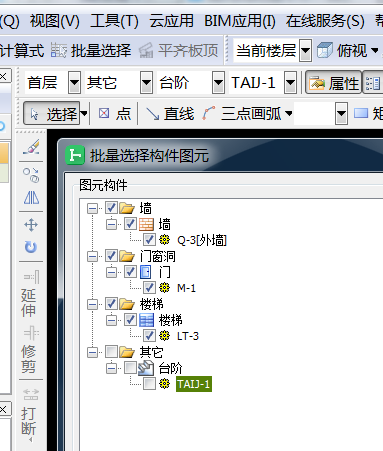383x451 pixels.
Task: Open the 选择 tool dropdown arrow
Action: point(84,114)
